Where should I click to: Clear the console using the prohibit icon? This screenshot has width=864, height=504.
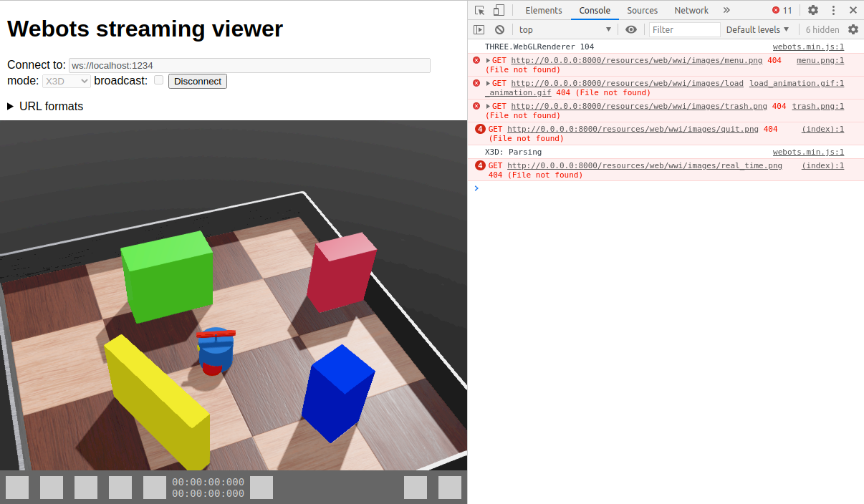coord(499,29)
